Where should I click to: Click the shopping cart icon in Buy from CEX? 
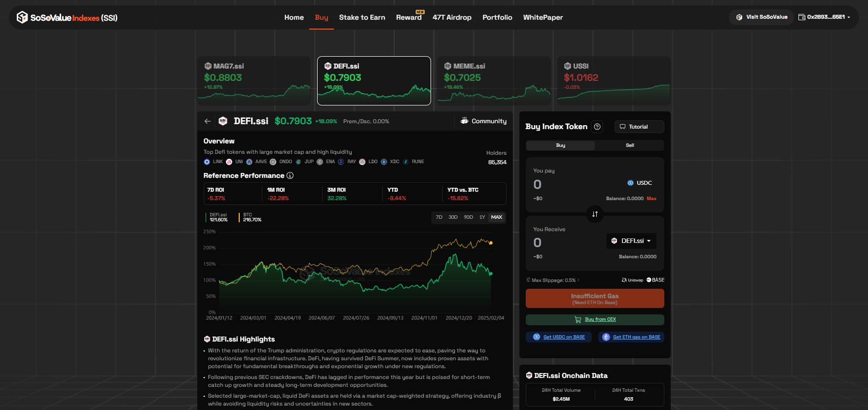pyautogui.click(x=578, y=319)
